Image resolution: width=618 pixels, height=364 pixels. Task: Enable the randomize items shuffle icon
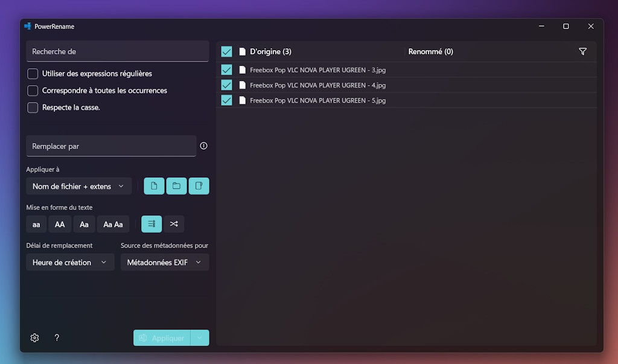pos(174,224)
